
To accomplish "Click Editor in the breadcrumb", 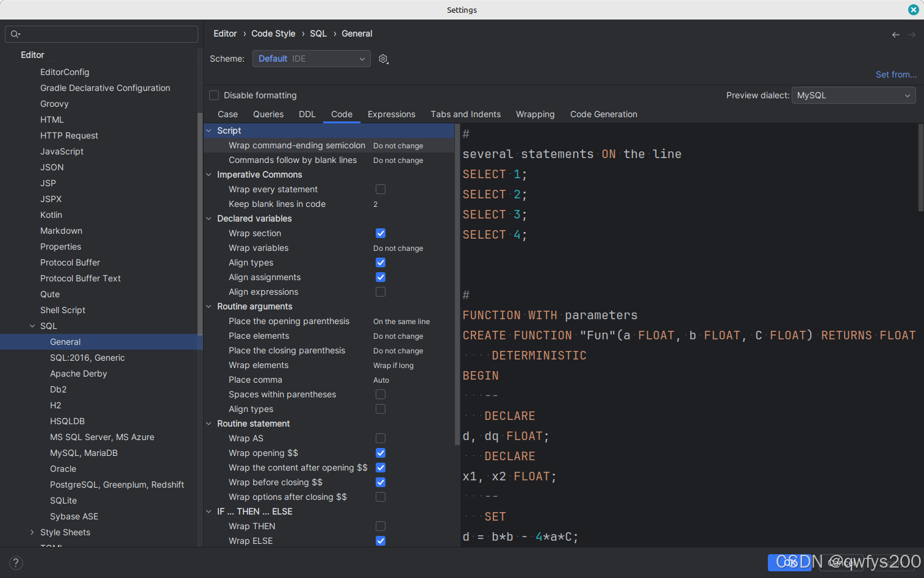I will pos(225,34).
